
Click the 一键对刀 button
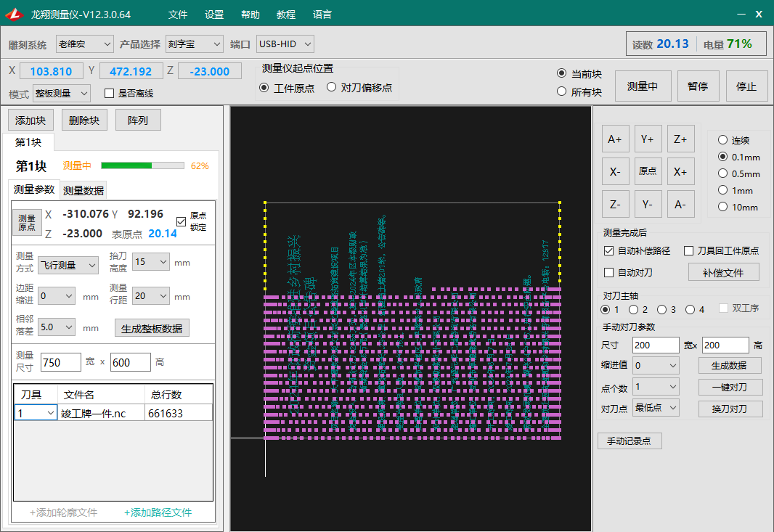click(730, 388)
